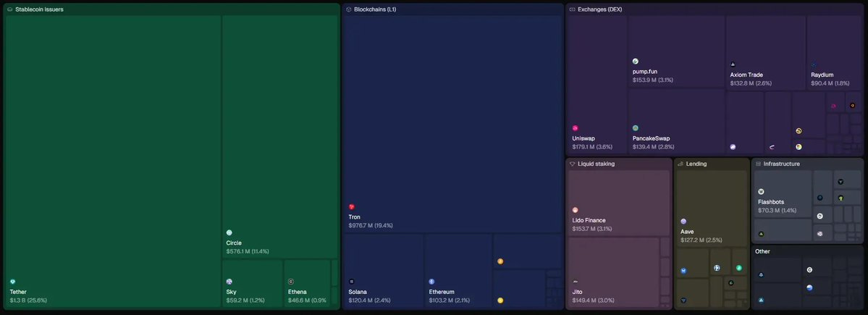868x315 pixels.
Task: Click the Solana logo icon
Action: pos(352,282)
